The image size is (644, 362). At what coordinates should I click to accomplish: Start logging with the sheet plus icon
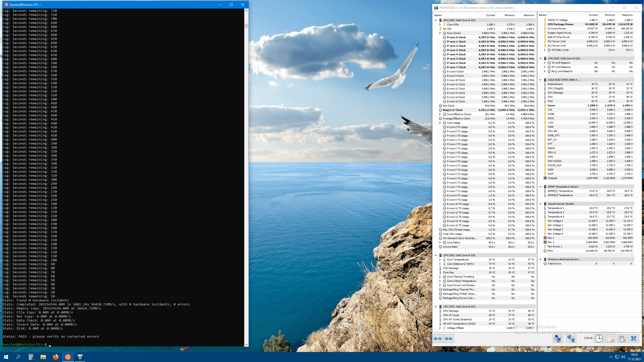[611, 339]
